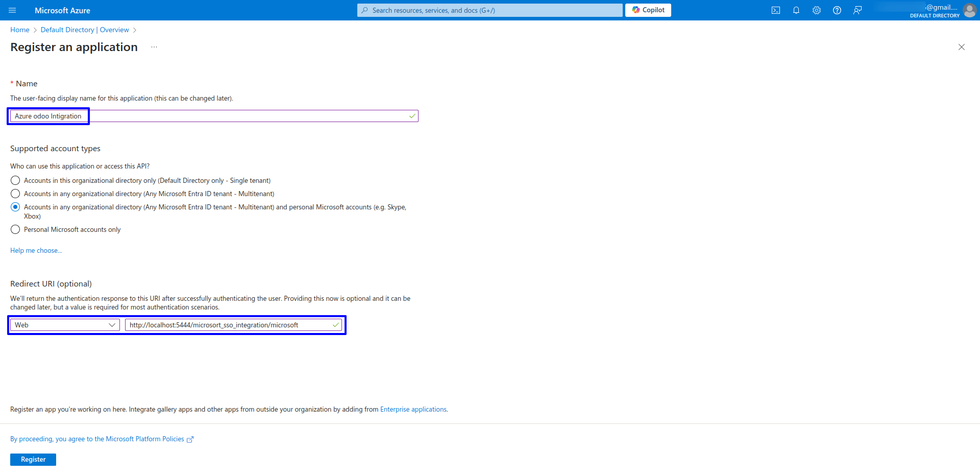The image size is (980, 476).
Task: Close the Register an application pane
Action: [x=962, y=47]
